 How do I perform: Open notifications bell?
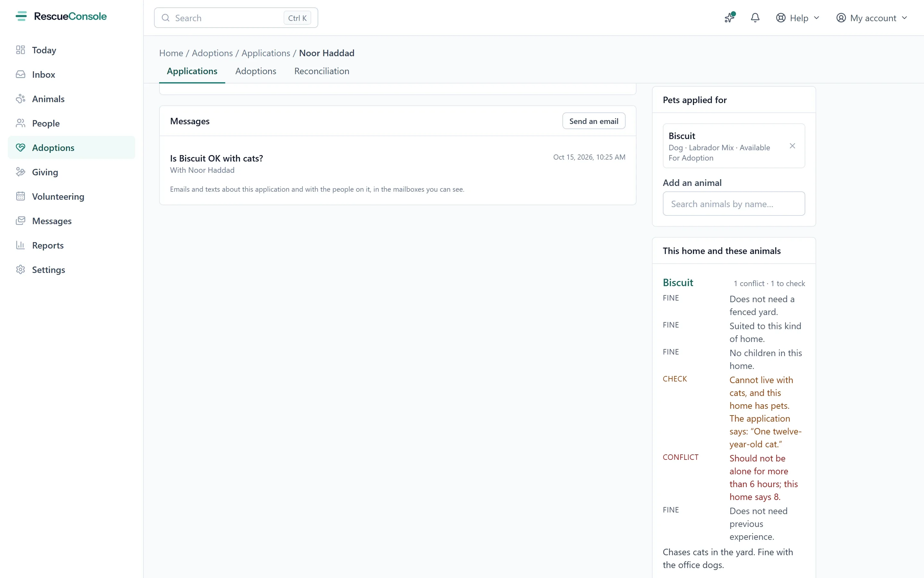[755, 18]
